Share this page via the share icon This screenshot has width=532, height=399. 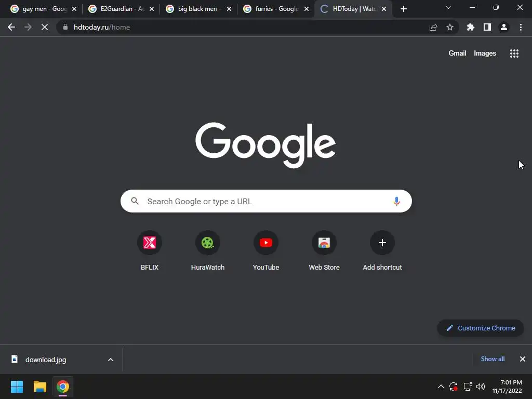tap(433, 27)
